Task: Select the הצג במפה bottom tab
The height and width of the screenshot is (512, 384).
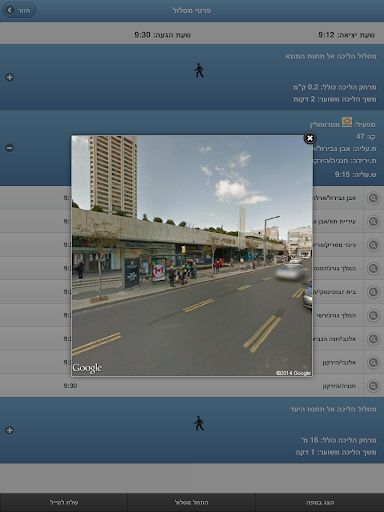Action: [x=320, y=502]
